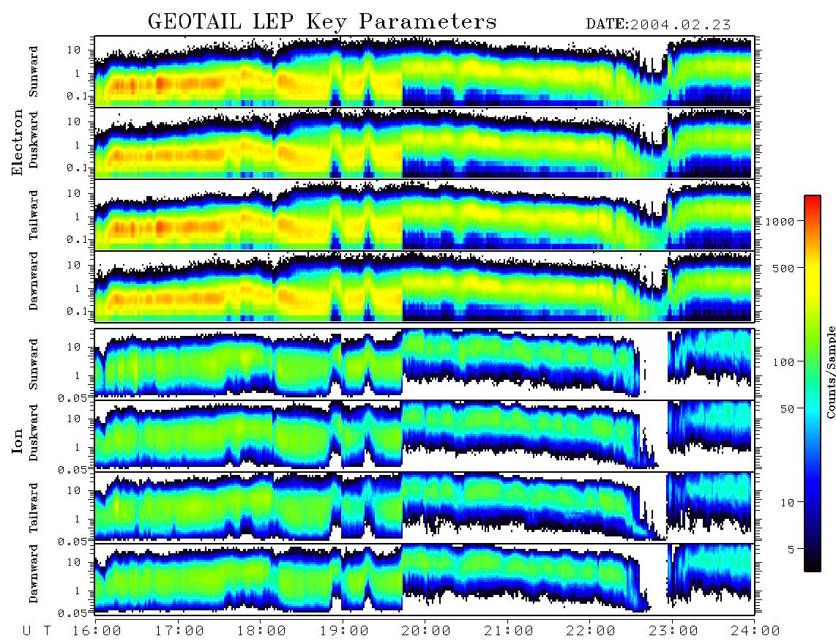This screenshot has height=644, width=836.
Task: Click the Electron Dawnward spectrogram panel
Action: point(425,287)
